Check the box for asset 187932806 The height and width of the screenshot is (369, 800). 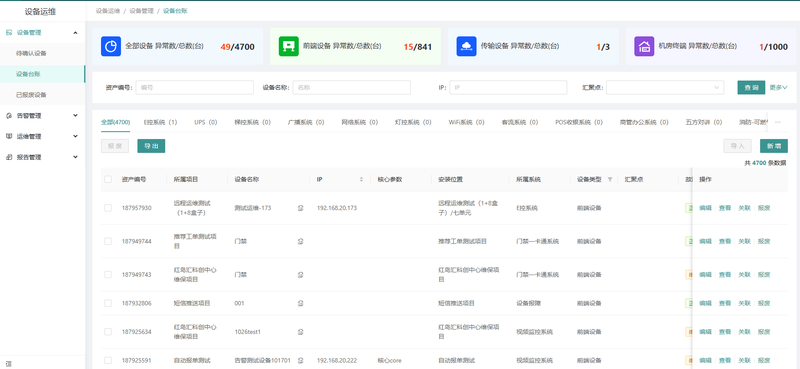pos(108,303)
